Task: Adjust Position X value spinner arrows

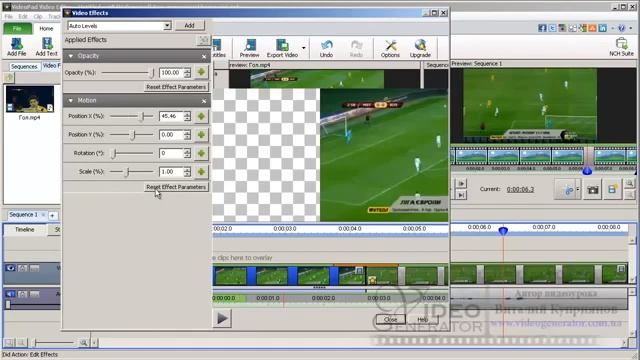Action: coord(187,116)
